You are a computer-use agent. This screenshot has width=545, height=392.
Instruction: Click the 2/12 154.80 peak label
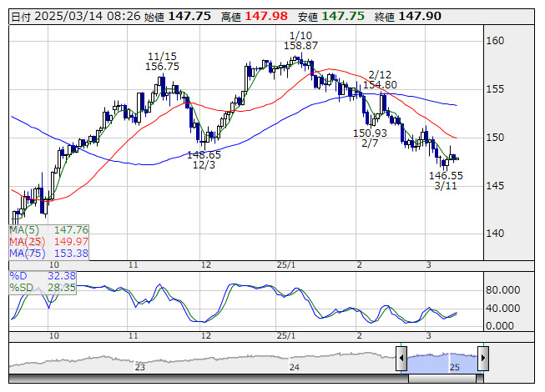pyautogui.click(x=380, y=79)
